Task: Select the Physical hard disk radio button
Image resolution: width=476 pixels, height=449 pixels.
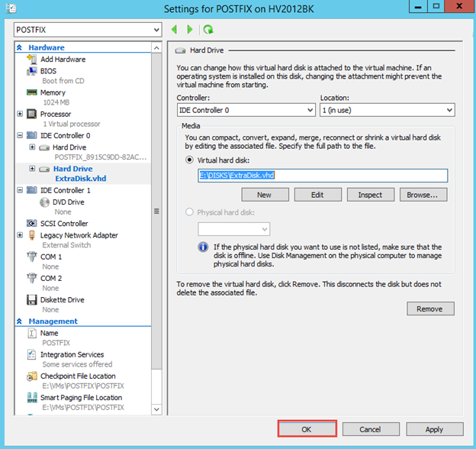Action: (x=189, y=212)
